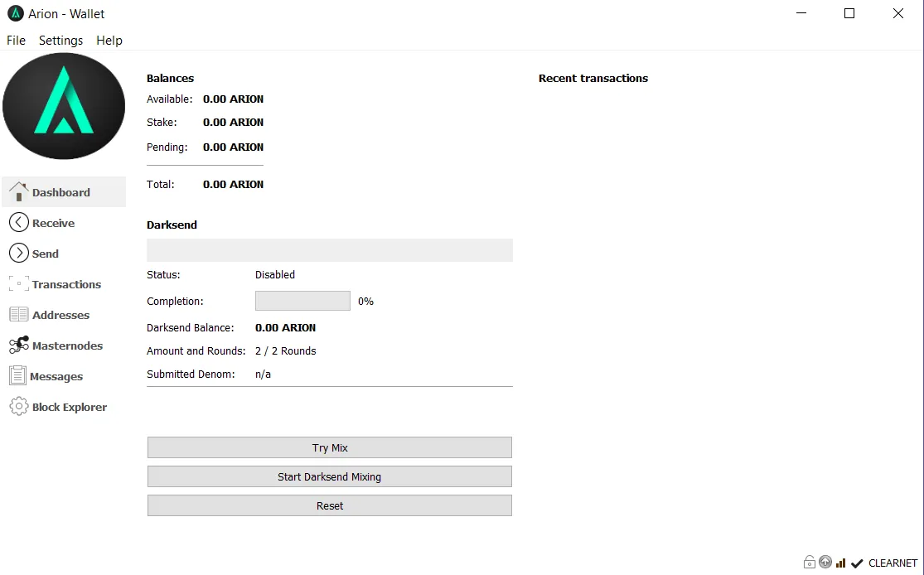The height and width of the screenshot is (575, 924).
Task: Click the Status value Disabled
Action: (x=275, y=274)
